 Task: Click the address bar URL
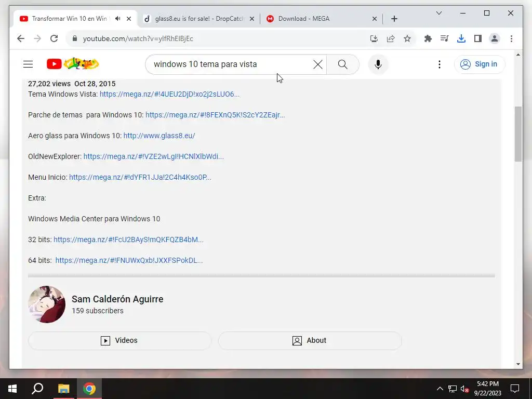click(138, 38)
